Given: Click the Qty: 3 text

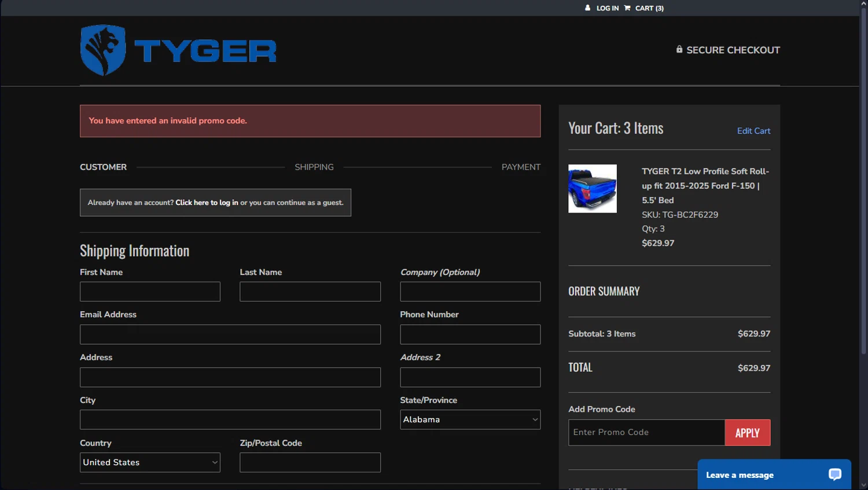Looking at the screenshot, I should tap(653, 229).
